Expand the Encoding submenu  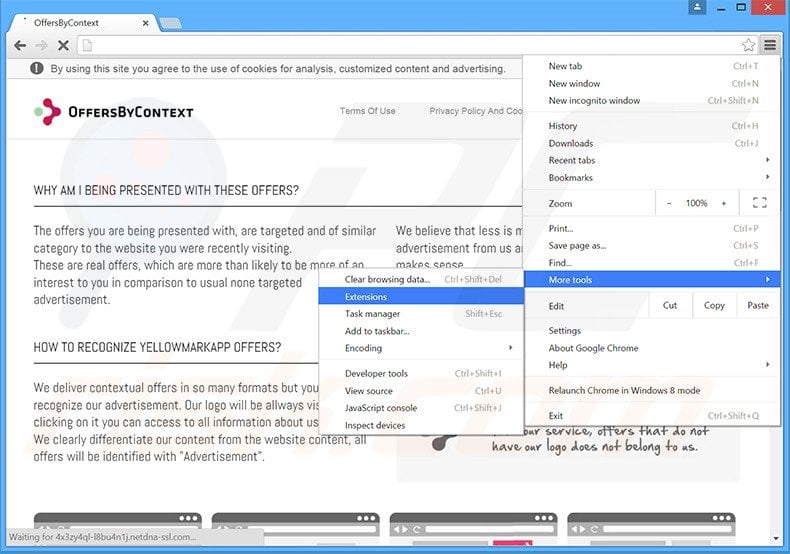pyautogui.click(x=421, y=349)
